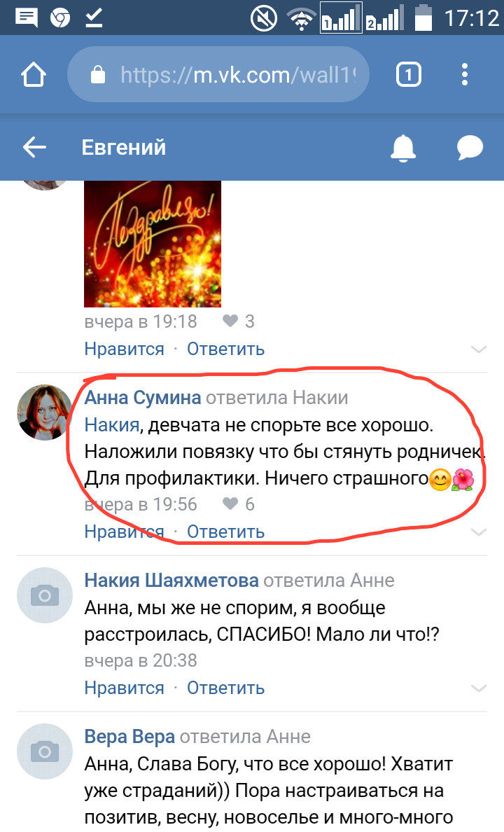Open messages via the speech bubble icon
504x832 pixels.
(470, 148)
